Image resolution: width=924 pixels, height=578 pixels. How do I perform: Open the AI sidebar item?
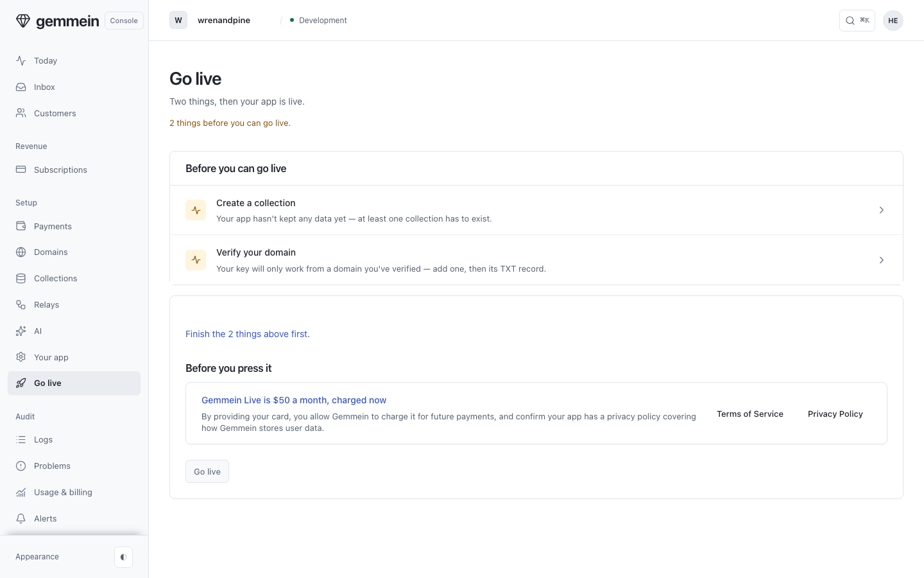tap(74, 331)
